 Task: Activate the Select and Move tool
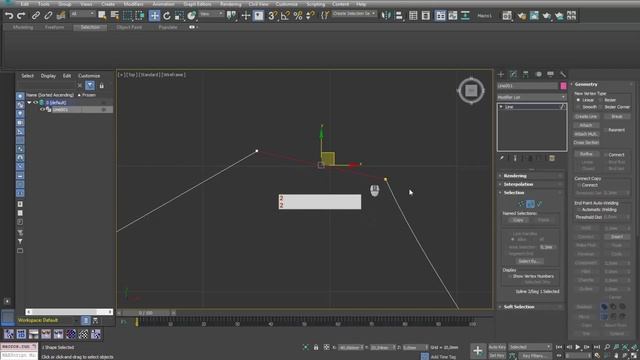(154, 16)
